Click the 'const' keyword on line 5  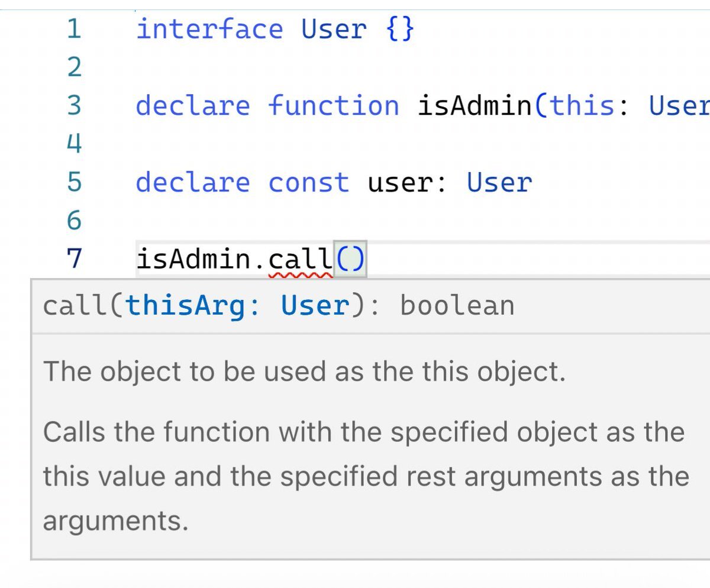click(308, 182)
